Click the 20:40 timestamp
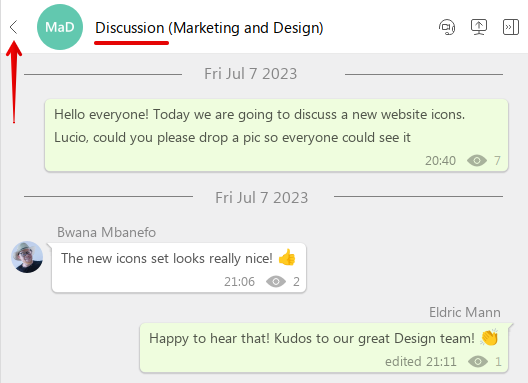The image size is (528, 383). click(x=440, y=161)
